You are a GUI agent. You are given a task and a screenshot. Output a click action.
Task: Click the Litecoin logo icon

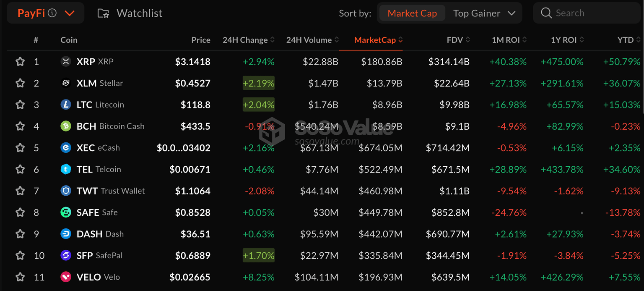click(66, 105)
